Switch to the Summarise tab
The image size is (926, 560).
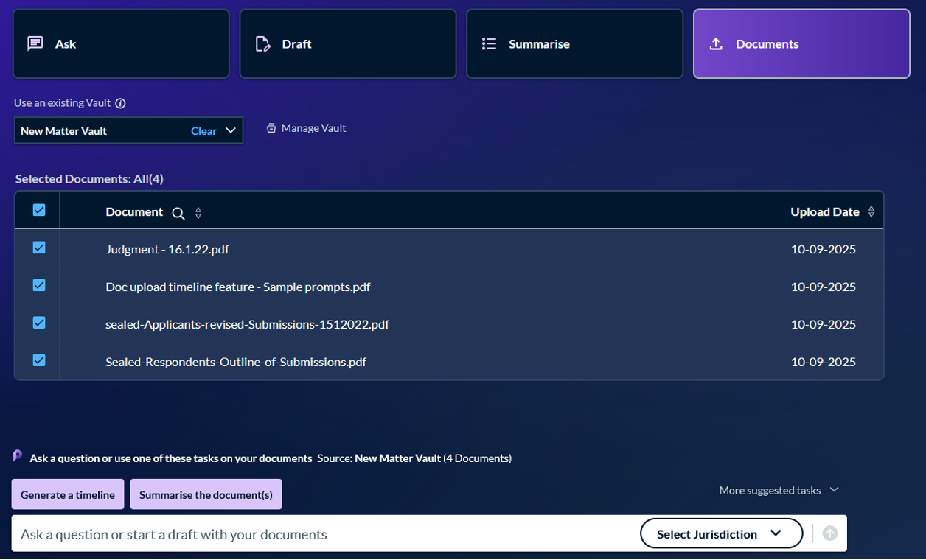coord(574,44)
